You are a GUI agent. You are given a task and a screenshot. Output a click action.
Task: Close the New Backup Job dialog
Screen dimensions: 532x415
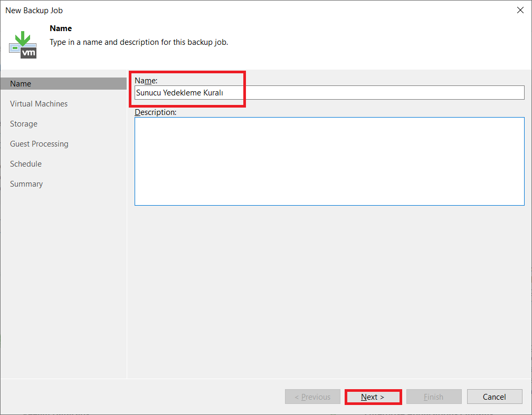click(x=520, y=11)
